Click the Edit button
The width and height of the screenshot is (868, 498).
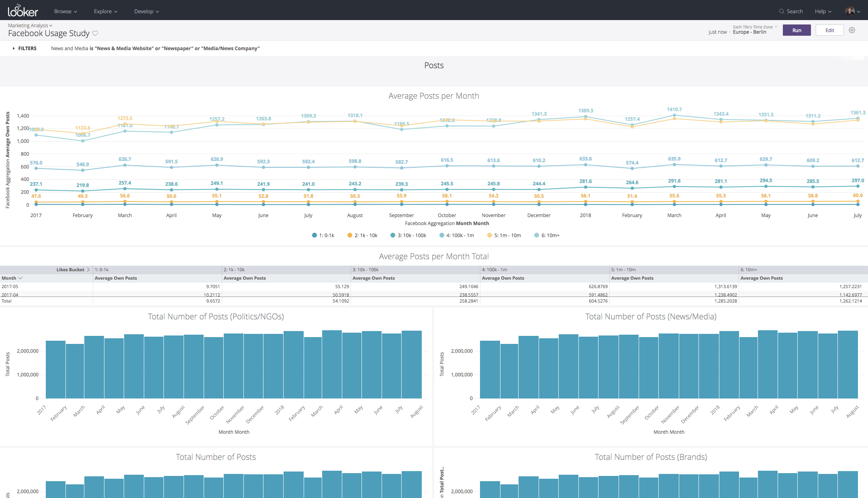pos(829,30)
